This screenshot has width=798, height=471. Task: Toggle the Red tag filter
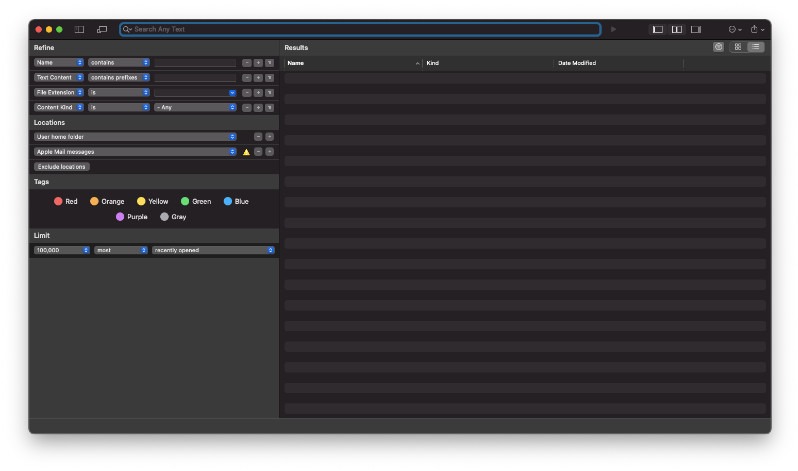[66, 202]
